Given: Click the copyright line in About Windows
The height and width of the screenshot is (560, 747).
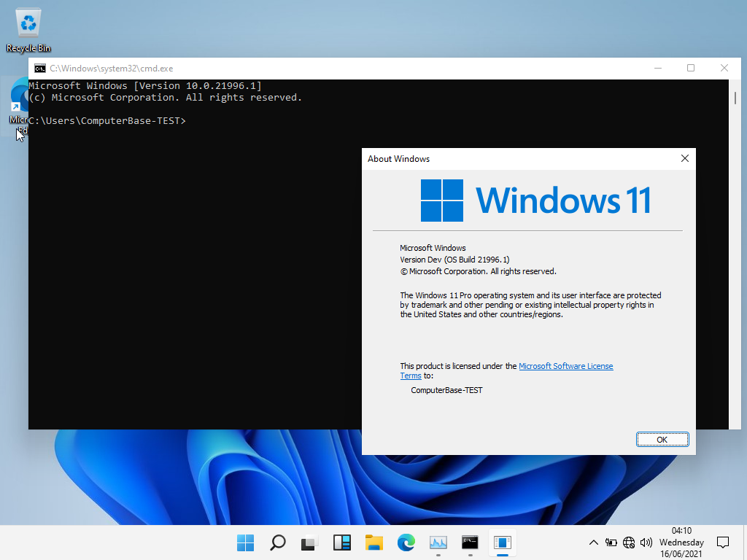Looking at the screenshot, I should pos(478,271).
